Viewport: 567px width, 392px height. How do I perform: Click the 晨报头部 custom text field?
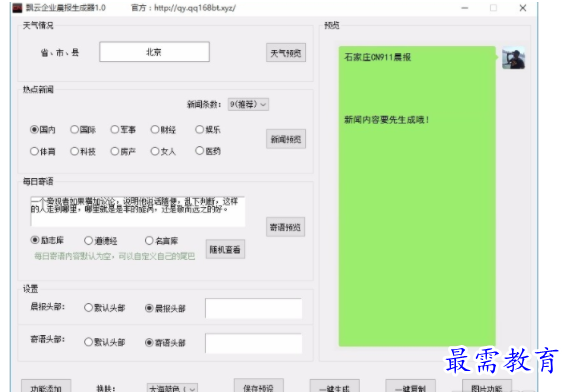tap(253, 308)
